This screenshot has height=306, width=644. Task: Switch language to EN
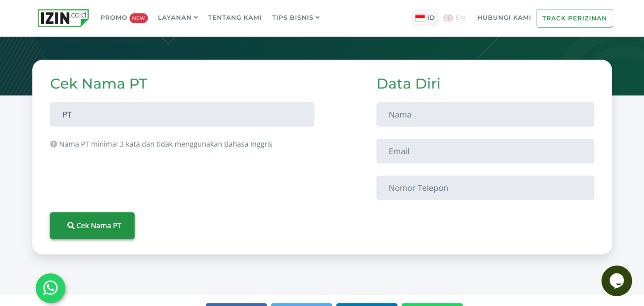coord(460,18)
